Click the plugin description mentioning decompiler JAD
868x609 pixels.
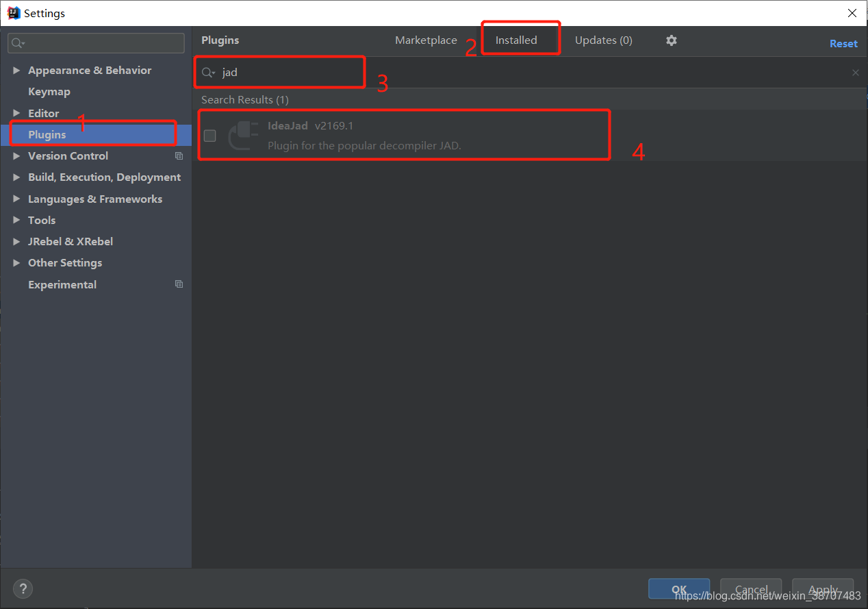tap(364, 146)
